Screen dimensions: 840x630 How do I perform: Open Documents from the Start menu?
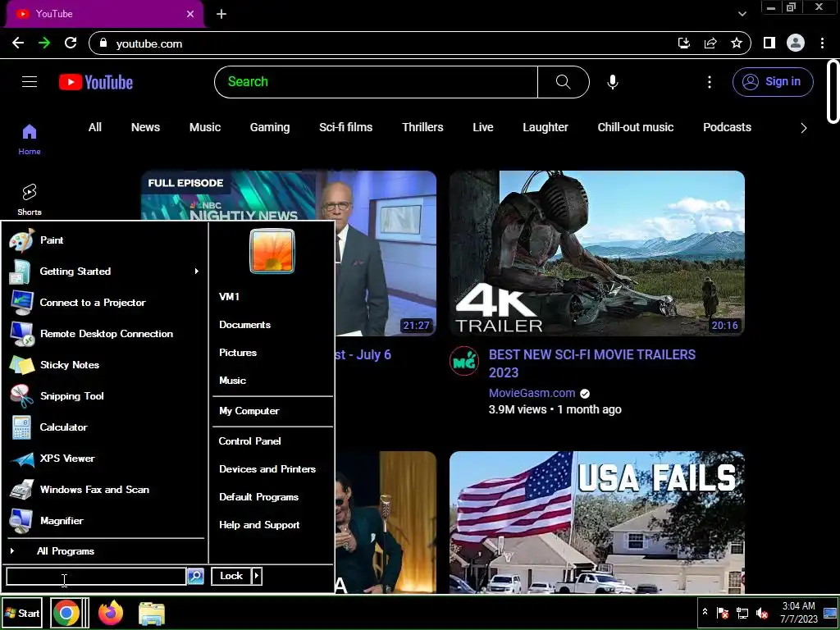244,325
